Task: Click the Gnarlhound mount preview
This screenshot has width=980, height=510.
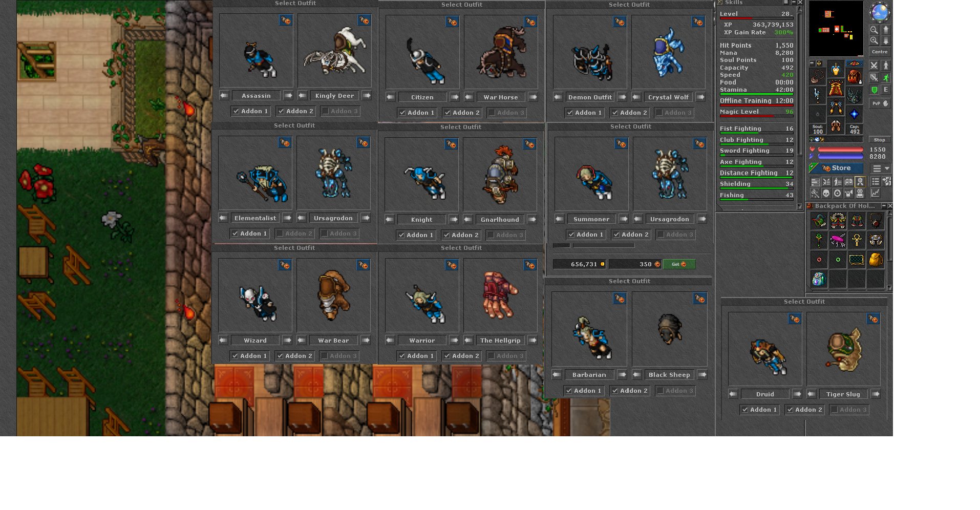Action: coord(500,174)
